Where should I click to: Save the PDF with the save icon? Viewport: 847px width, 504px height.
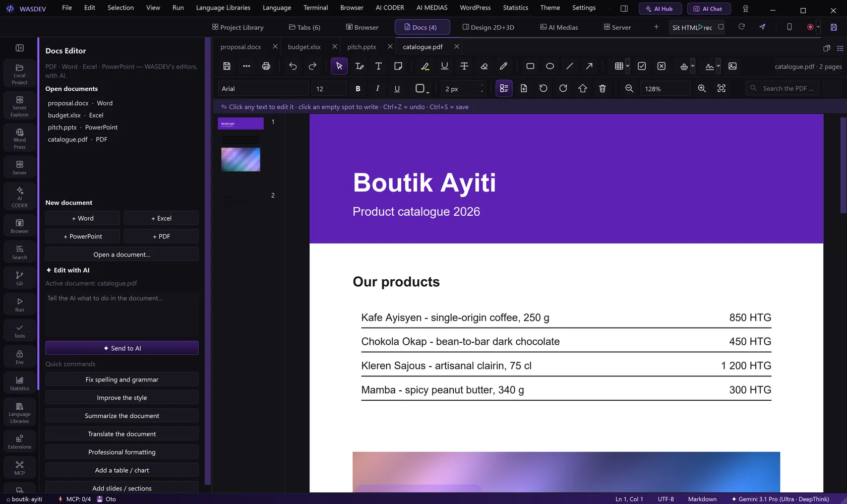tap(227, 66)
